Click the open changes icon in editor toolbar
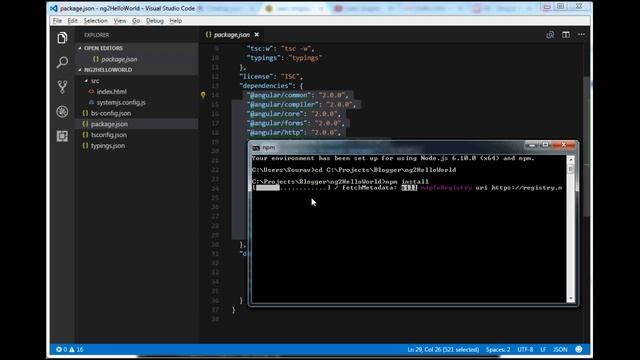This screenshot has width=640, height=360. (x=550, y=35)
